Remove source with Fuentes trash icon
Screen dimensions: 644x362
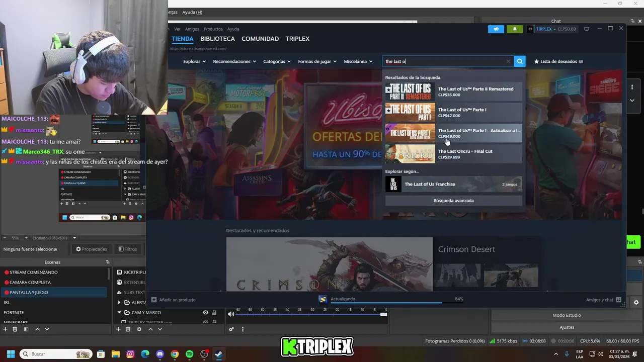[x=128, y=329]
